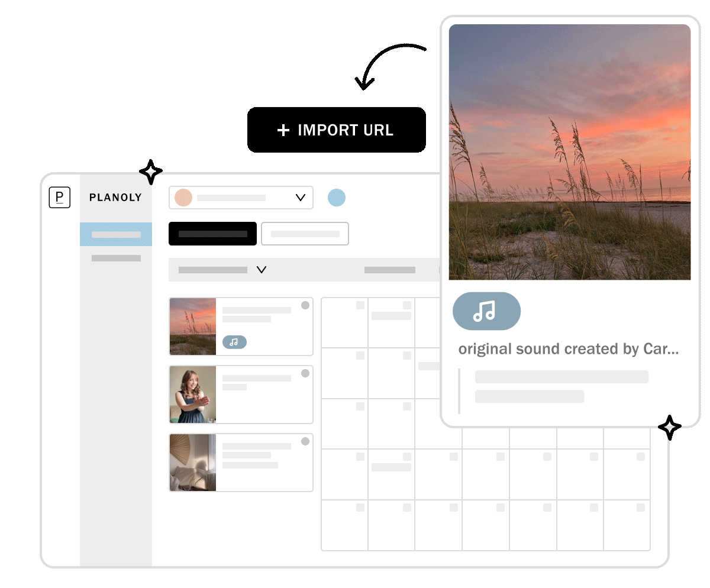The height and width of the screenshot is (588, 710).
Task: Select the second sidebar menu item
Action: (x=116, y=258)
